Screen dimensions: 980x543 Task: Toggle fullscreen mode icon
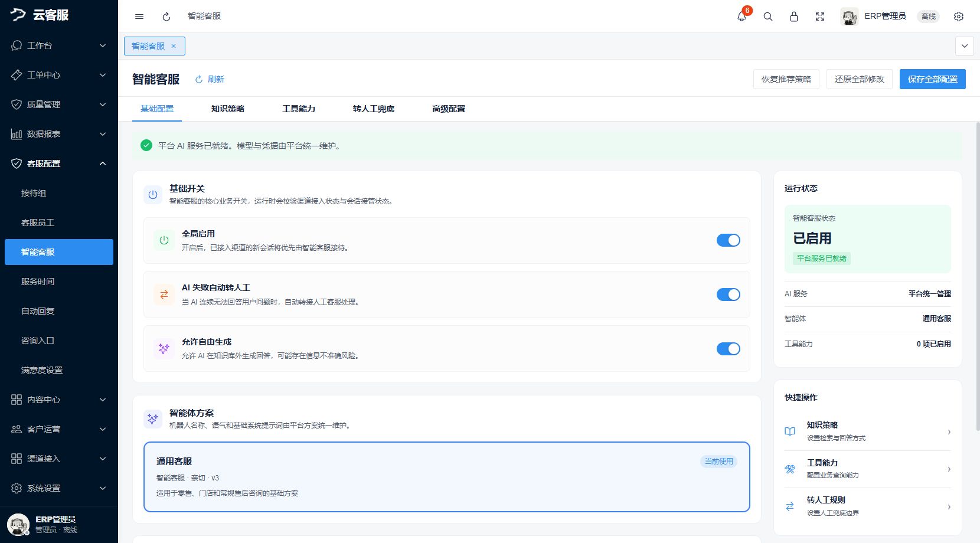coord(820,17)
